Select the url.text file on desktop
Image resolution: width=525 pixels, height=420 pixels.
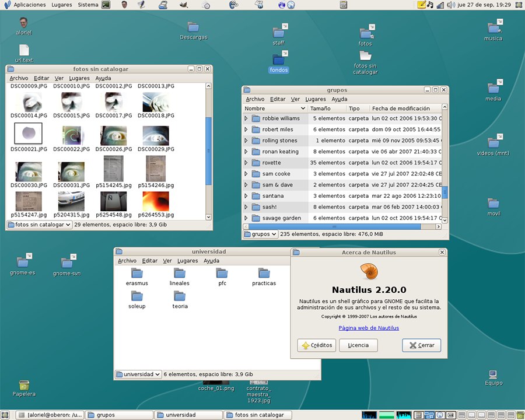[24, 51]
